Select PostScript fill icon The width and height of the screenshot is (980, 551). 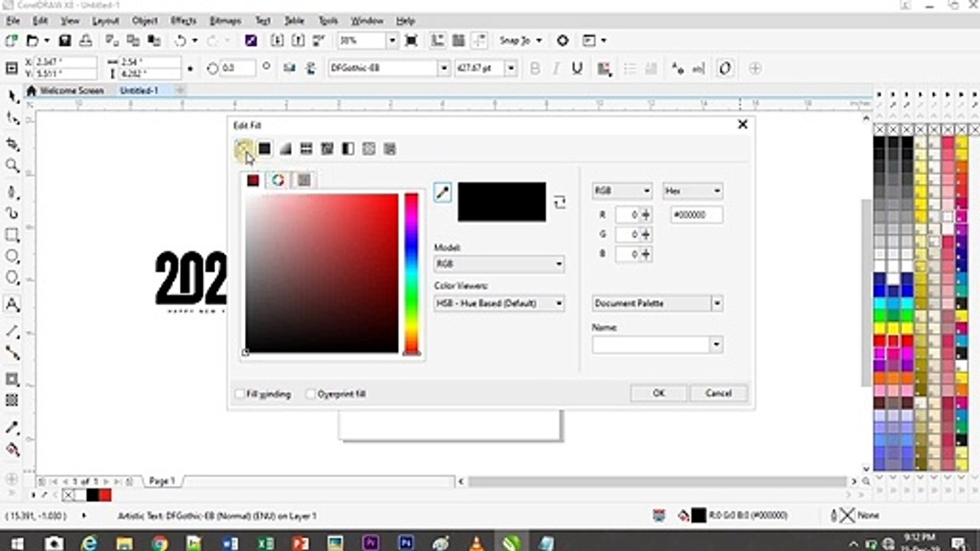[x=389, y=148]
